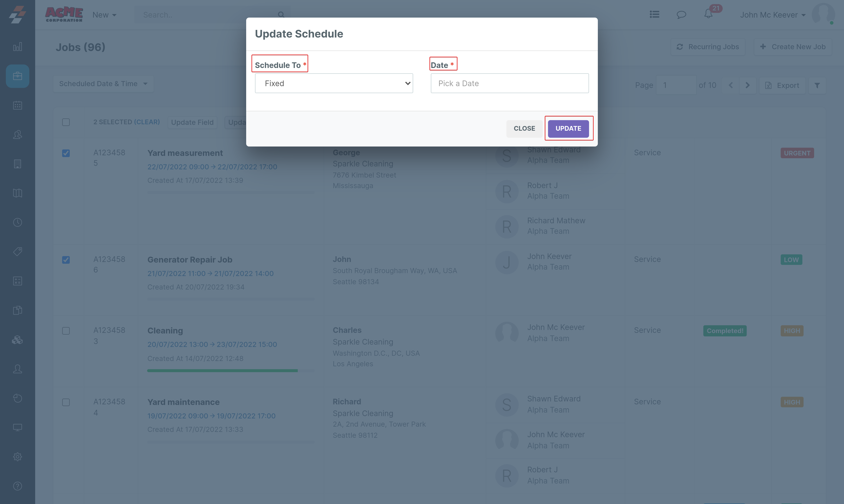Open the John Mc Keever user menu
The height and width of the screenshot is (504, 844).
[x=772, y=15]
